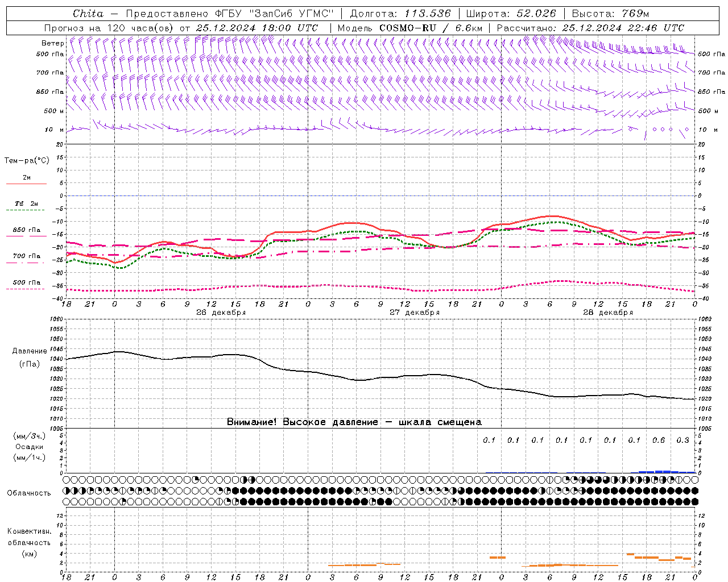The image size is (728, 582).
Task: Click the Давление pressure panel title
Action: coord(28,351)
